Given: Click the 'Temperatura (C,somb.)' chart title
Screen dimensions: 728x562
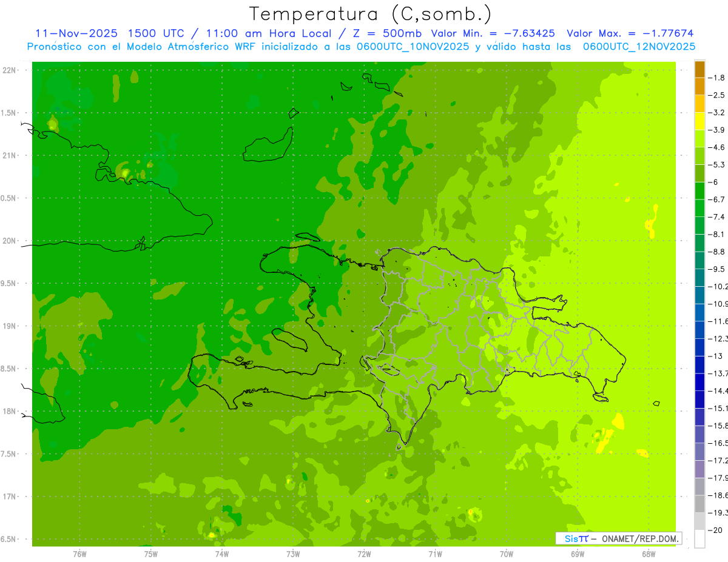Looking at the screenshot, I should 371,14.
